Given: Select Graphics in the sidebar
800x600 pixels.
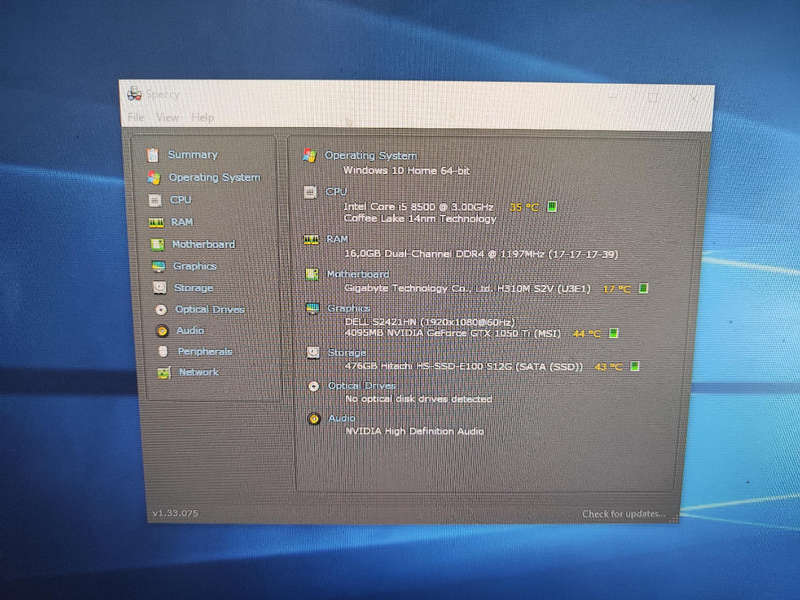Looking at the screenshot, I should coord(195,266).
